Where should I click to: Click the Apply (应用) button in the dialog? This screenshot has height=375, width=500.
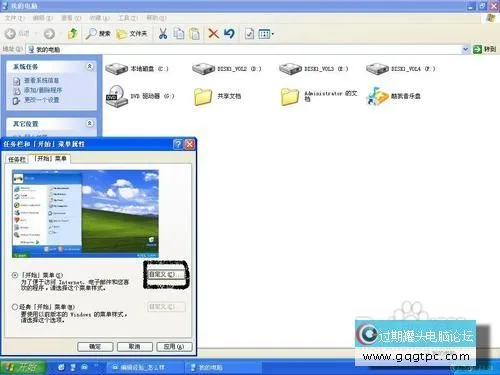(174, 347)
